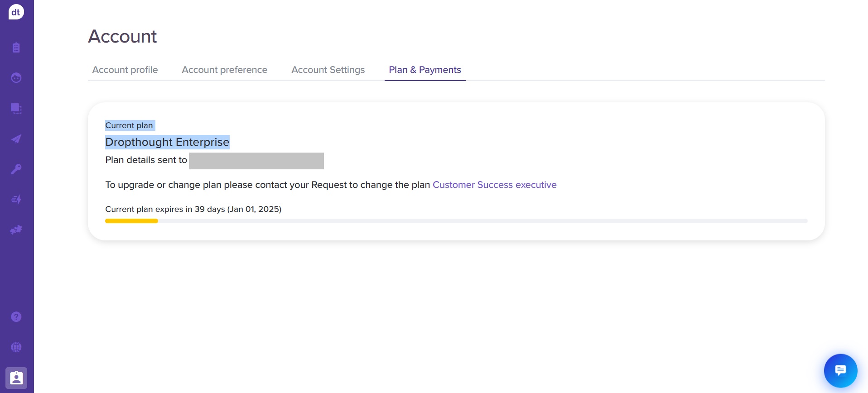Select the Dropthought Enterprise plan text
Screen dimensions: 868x393
(x=167, y=142)
